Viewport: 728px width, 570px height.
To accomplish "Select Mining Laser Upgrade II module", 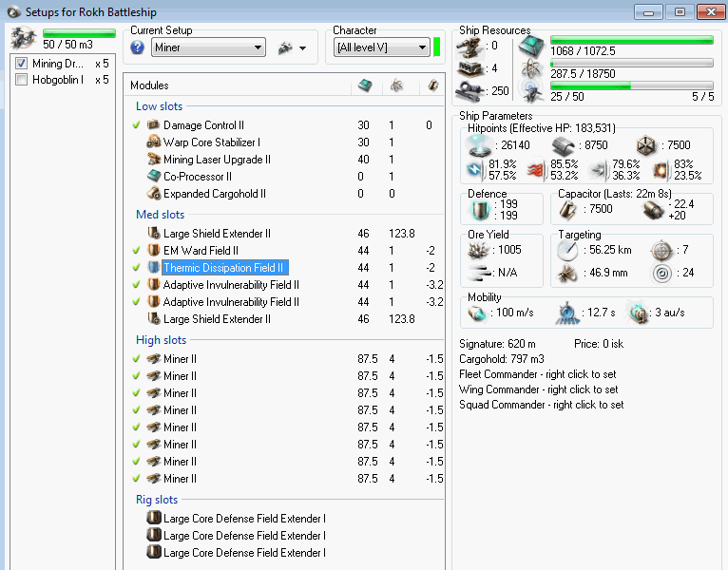I will [217, 160].
